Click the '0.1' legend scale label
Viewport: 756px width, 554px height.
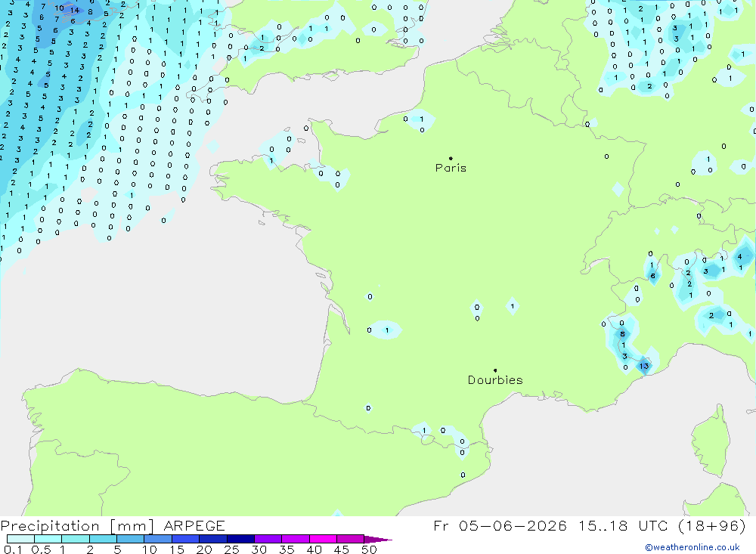[13, 549]
